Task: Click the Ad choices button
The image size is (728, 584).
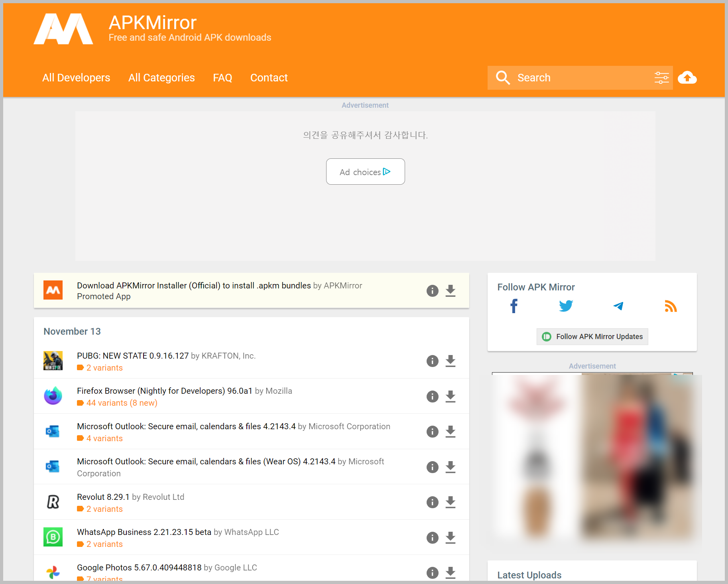Action: pos(366,172)
